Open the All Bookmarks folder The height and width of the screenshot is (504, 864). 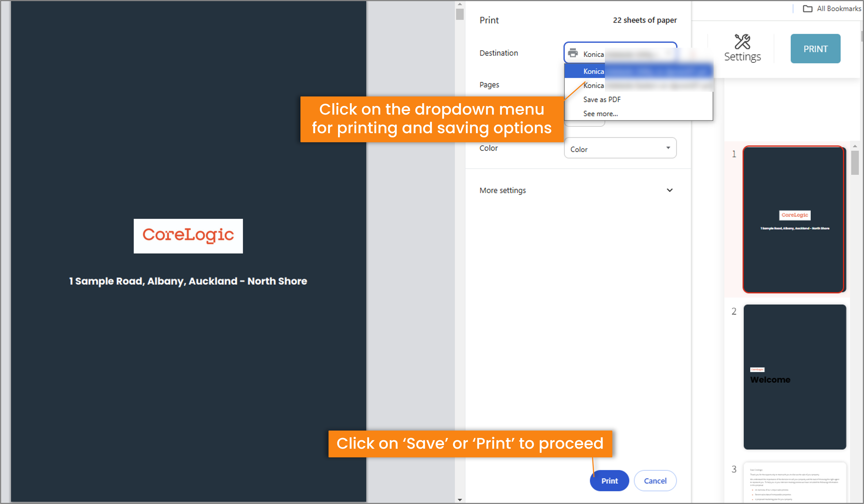832,9
